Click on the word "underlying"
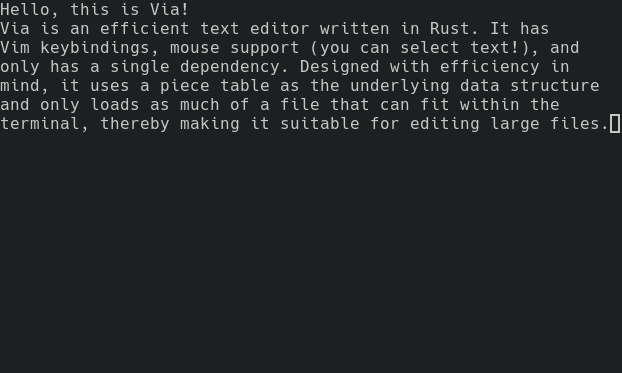 tap(400, 86)
